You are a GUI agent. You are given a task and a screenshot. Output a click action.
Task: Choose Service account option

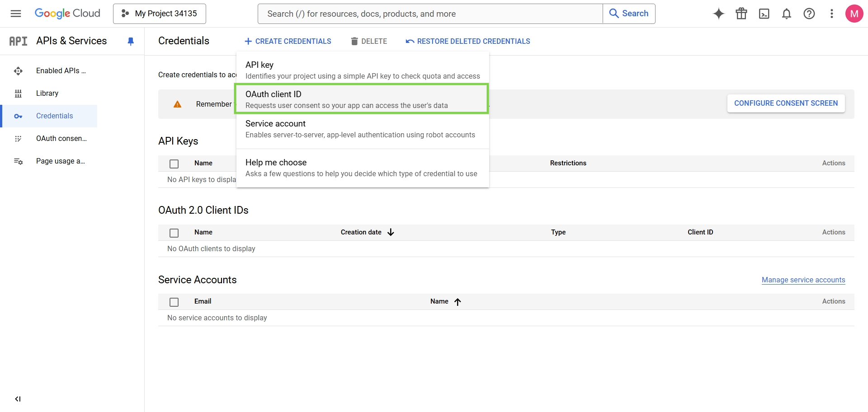pyautogui.click(x=363, y=129)
